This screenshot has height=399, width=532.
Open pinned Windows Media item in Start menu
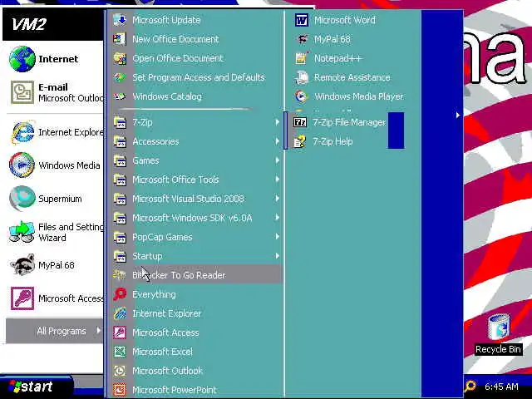[56, 165]
